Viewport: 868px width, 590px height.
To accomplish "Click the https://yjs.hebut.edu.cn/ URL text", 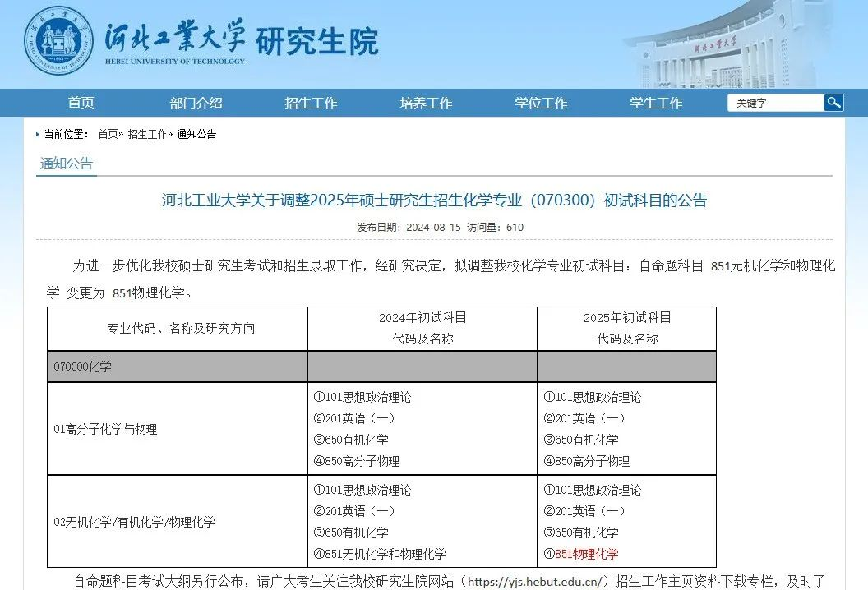I will (x=535, y=582).
